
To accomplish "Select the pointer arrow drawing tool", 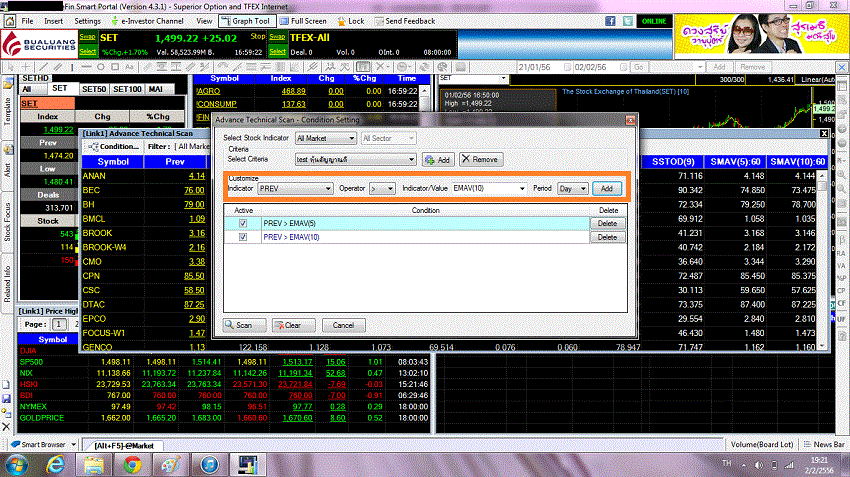I will 10,67.
